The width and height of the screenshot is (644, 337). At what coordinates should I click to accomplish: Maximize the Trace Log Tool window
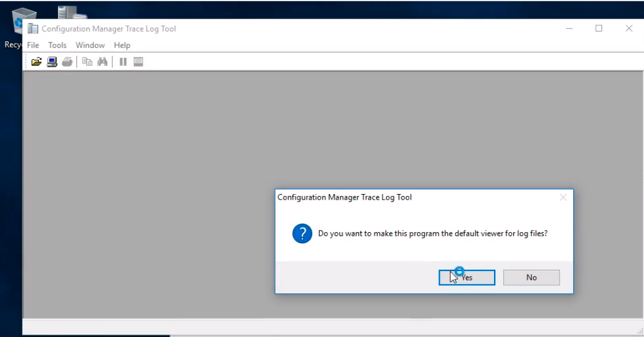click(599, 28)
